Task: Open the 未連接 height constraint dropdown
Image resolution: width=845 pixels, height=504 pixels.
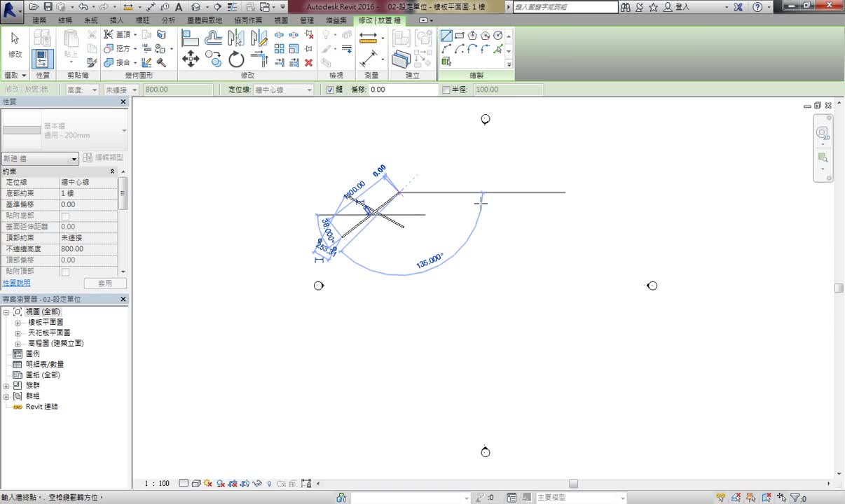Action: click(121, 90)
